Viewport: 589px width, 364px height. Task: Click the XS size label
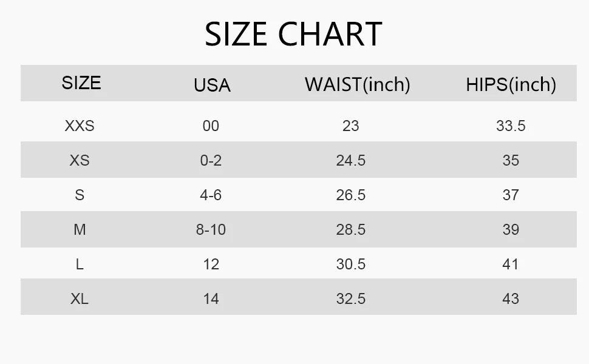(x=80, y=160)
